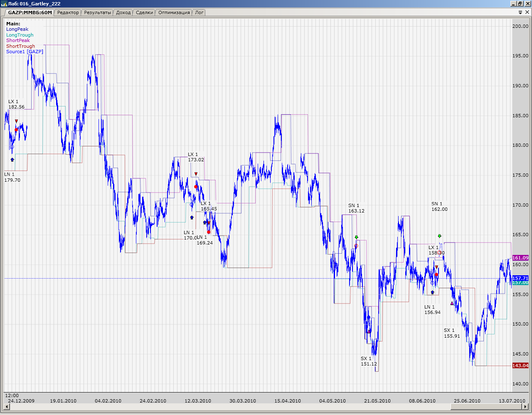Click the 13.07.2010 date label
The width and height of the screenshot is (532, 415).
512,401
